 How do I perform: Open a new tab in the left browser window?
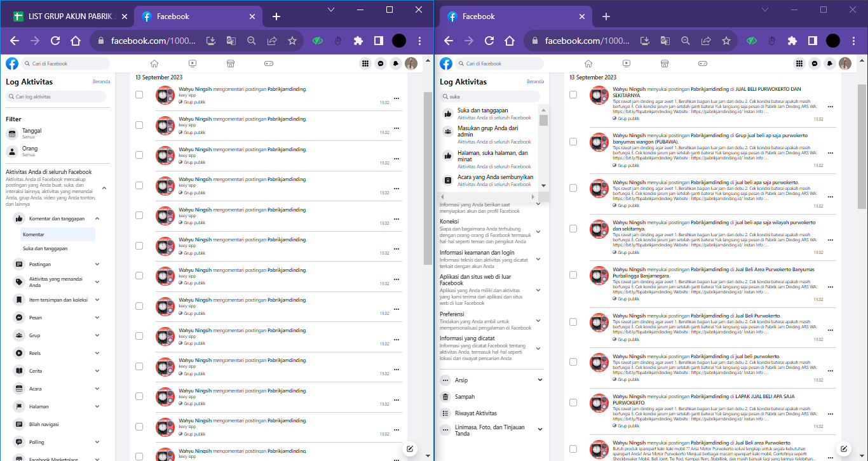276,17
